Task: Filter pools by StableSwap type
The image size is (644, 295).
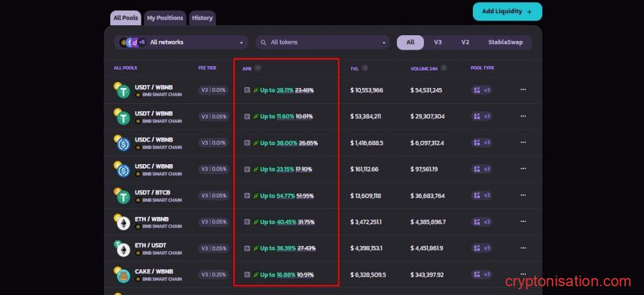Action: [506, 42]
